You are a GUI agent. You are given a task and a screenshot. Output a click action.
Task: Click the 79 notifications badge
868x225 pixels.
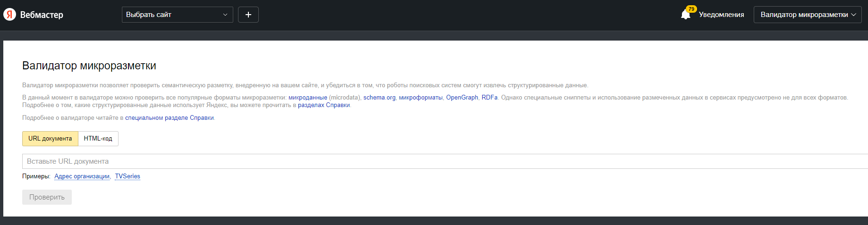pyautogui.click(x=691, y=9)
